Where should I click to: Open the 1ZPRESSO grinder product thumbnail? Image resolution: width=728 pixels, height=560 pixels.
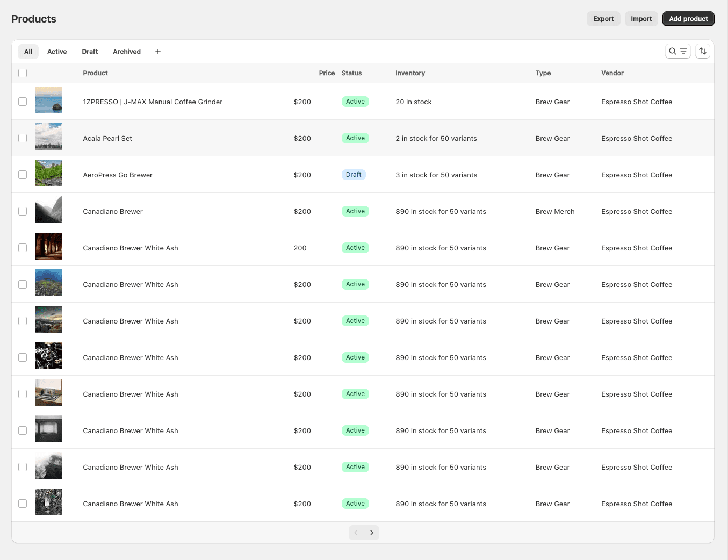coord(48,100)
